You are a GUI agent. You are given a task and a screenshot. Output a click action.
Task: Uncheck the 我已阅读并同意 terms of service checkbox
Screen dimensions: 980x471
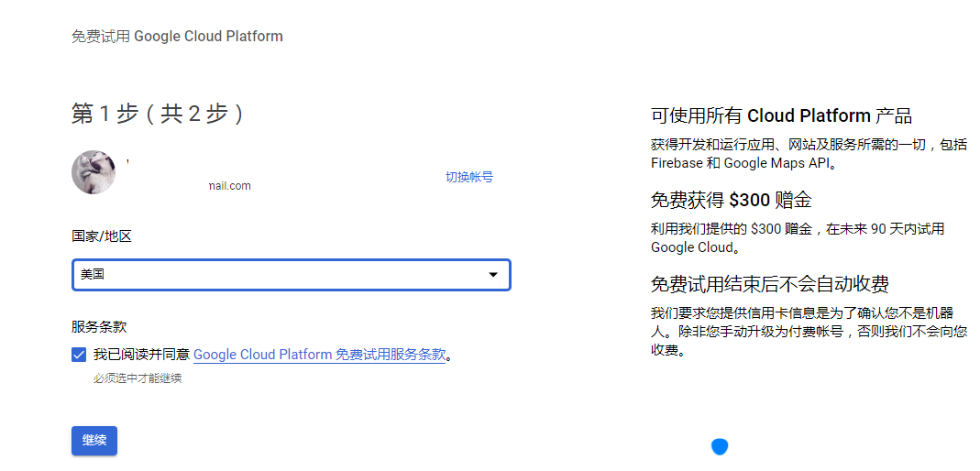coord(79,355)
